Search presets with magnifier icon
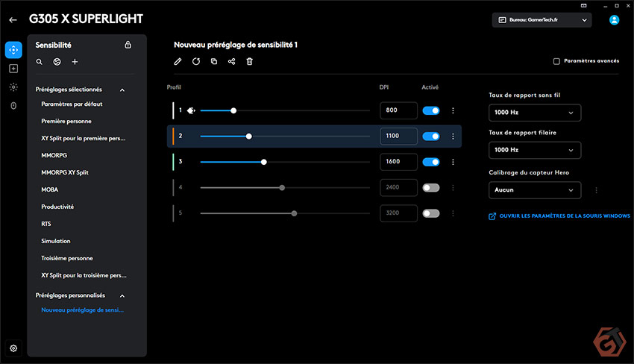Screen dimensions: 634x364 pyautogui.click(x=40, y=62)
